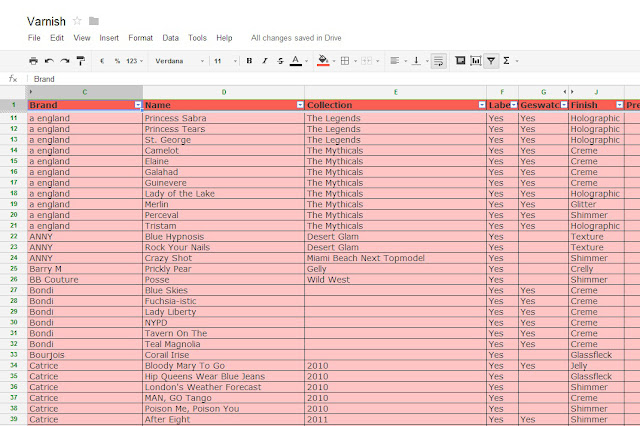The height and width of the screenshot is (426, 640).
Task: Open the Functions dropdown arrow
Action: pyautogui.click(x=517, y=61)
